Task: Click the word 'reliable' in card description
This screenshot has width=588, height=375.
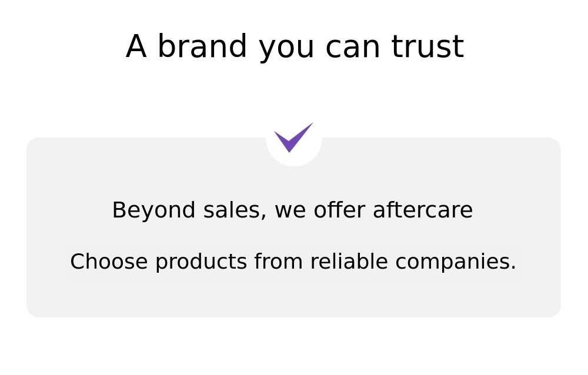Action: click(349, 261)
